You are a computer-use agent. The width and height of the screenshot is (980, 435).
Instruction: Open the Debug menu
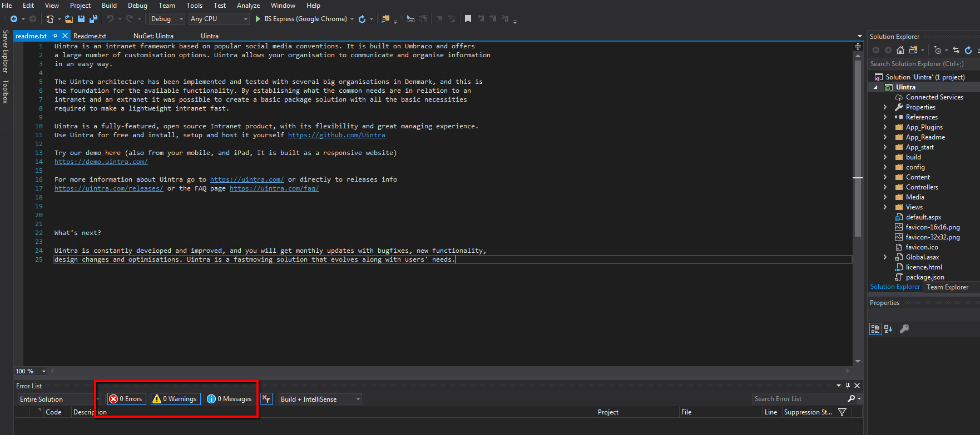[x=137, y=6]
